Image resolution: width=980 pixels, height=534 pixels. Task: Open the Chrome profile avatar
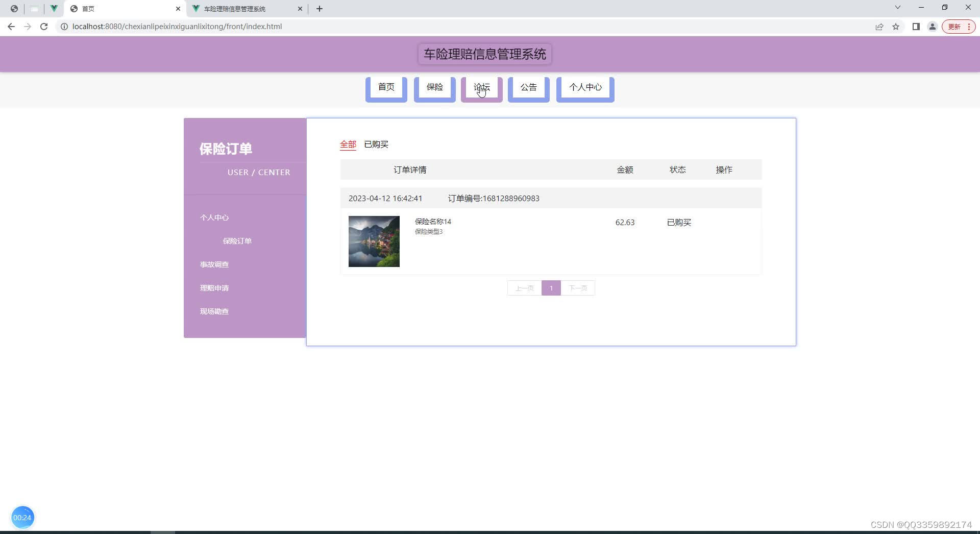pos(932,27)
